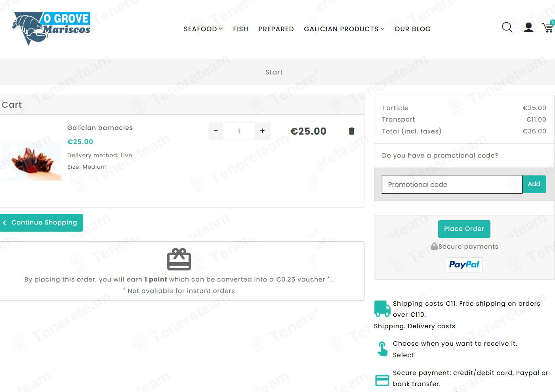Click the Continue Shopping button
This screenshot has height=392, width=555.
click(41, 223)
